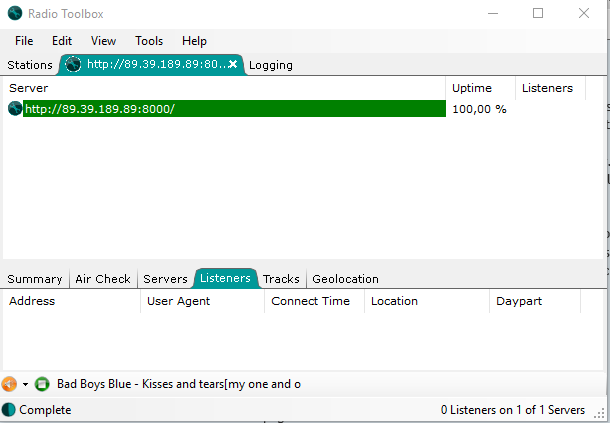The image size is (610, 423).
Task: Open the Edit menu
Action: (62, 41)
